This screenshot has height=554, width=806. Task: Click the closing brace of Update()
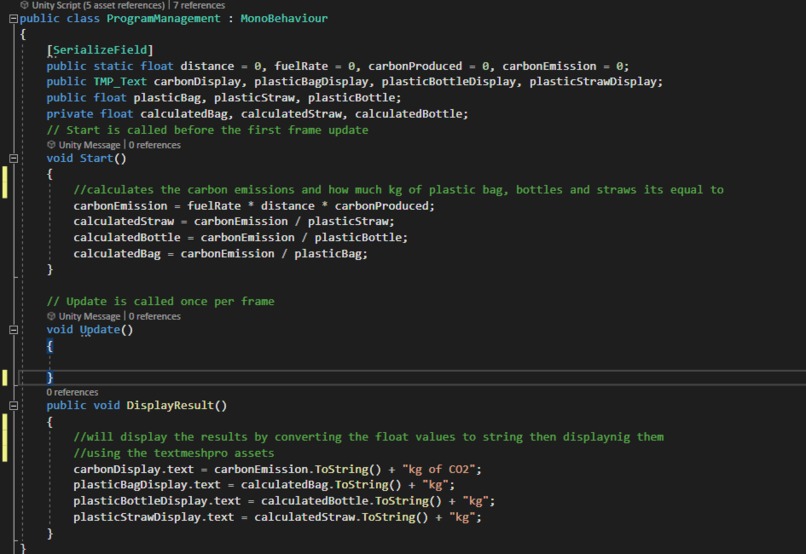pos(49,378)
